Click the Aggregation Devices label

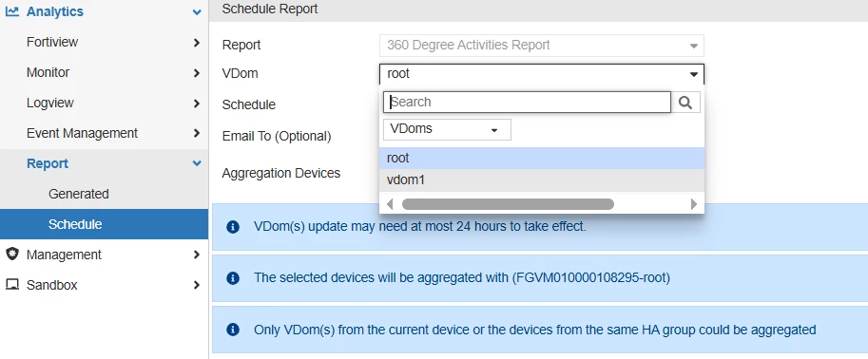(281, 173)
